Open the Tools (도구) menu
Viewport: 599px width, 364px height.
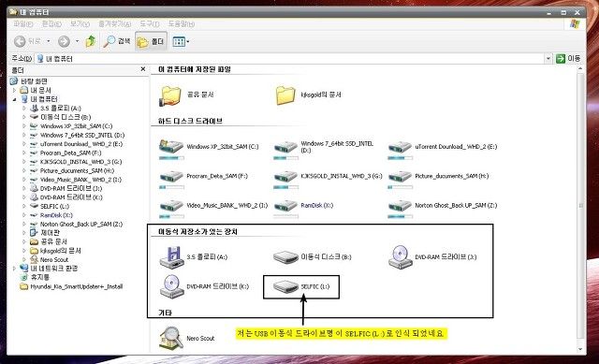149,24
